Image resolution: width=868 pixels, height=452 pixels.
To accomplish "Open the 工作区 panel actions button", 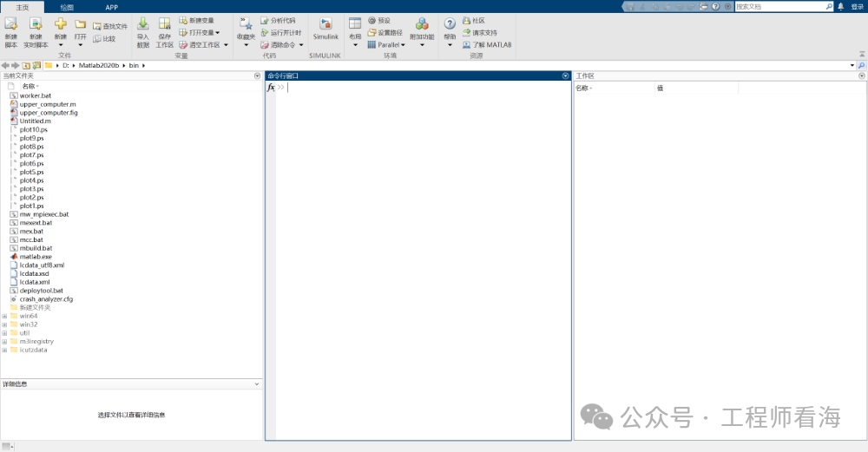I will pos(862,75).
